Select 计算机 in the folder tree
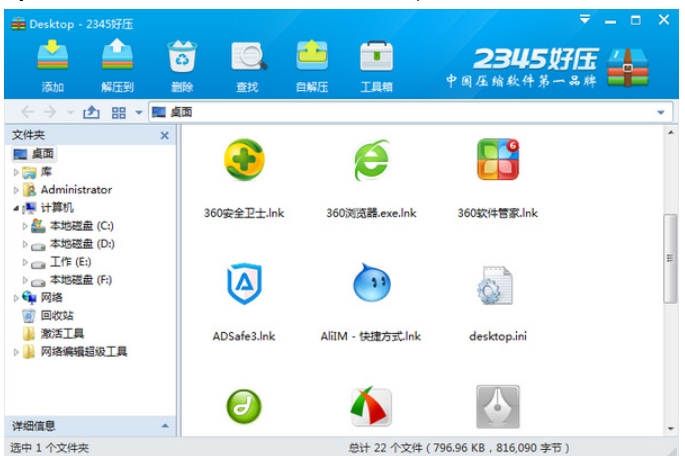 [x=48, y=208]
